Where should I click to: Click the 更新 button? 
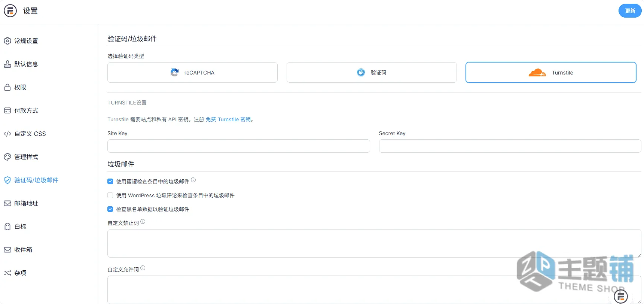click(630, 11)
